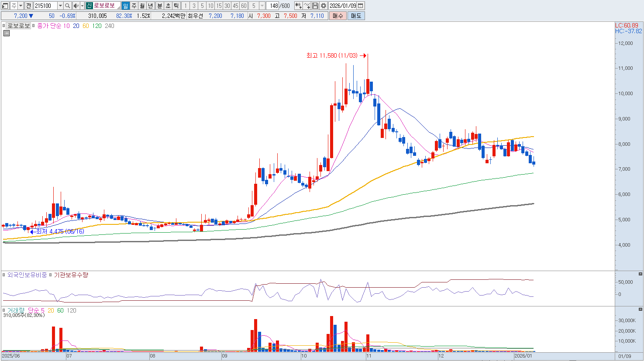This screenshot has width=644, height=361.
Task: Open chart settings gear icon
Action: coord(323,6)
